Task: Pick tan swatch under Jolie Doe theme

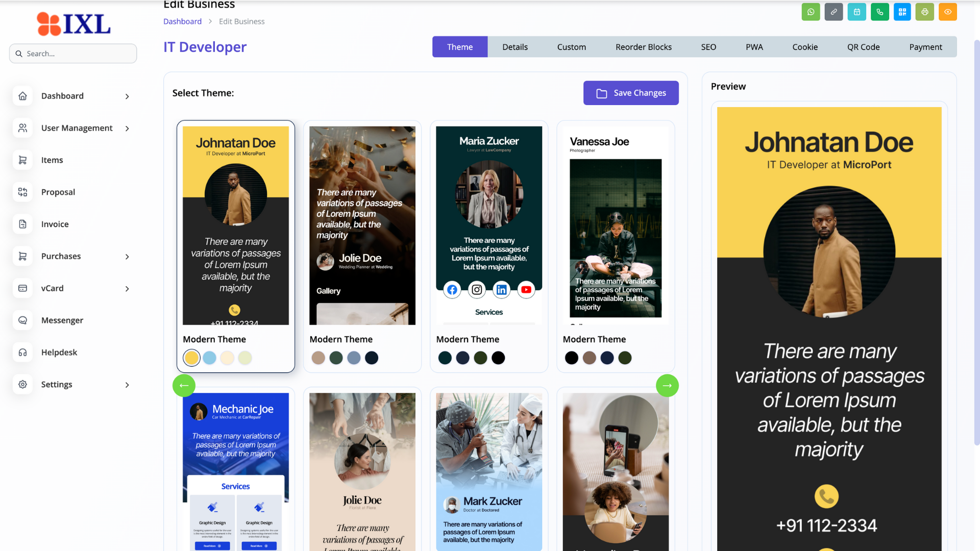Action: tap(318, 358)
